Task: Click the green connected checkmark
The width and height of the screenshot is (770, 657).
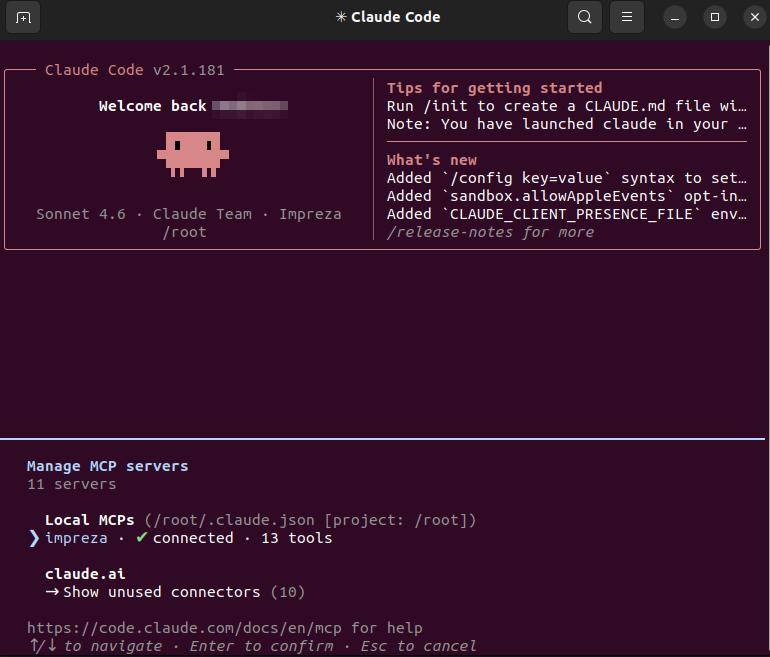Action: pos(141,538)
